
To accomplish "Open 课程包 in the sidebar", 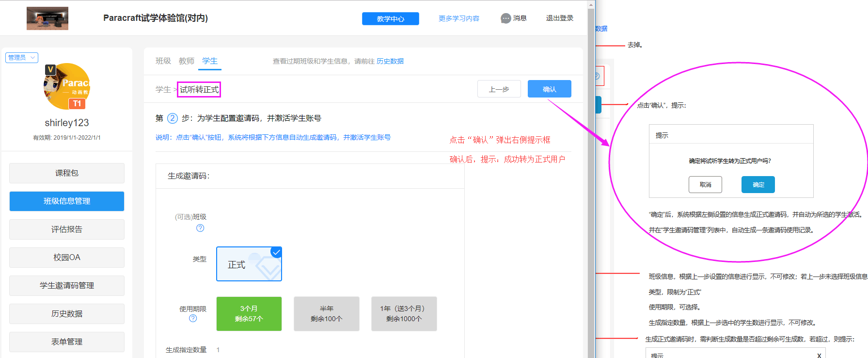I will point(67,173).
